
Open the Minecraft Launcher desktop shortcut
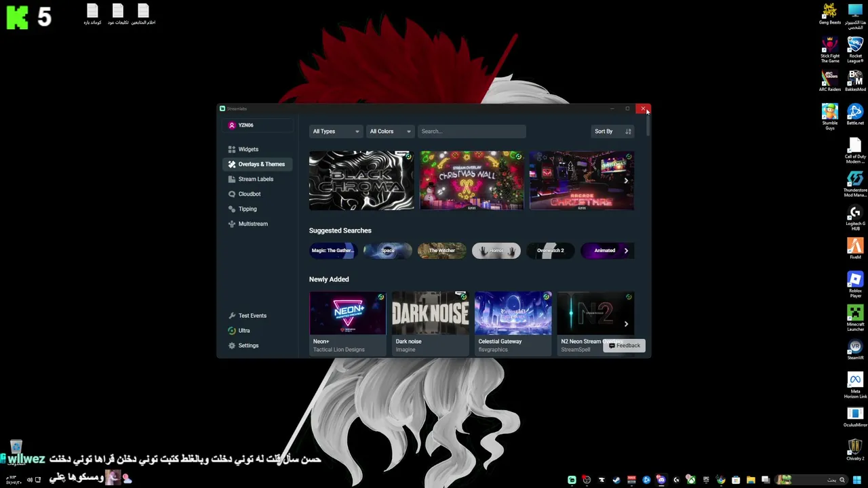855,317
